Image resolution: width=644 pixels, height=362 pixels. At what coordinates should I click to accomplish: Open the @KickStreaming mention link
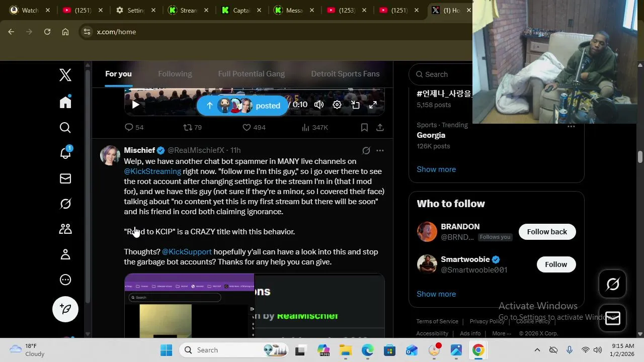coord(152,171)
